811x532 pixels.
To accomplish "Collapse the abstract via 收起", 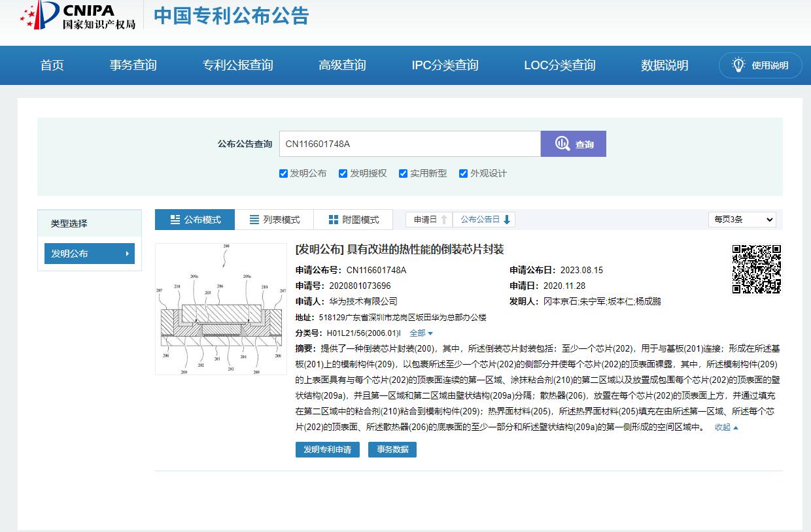I will pyautogui.click(x=725, y=427).
